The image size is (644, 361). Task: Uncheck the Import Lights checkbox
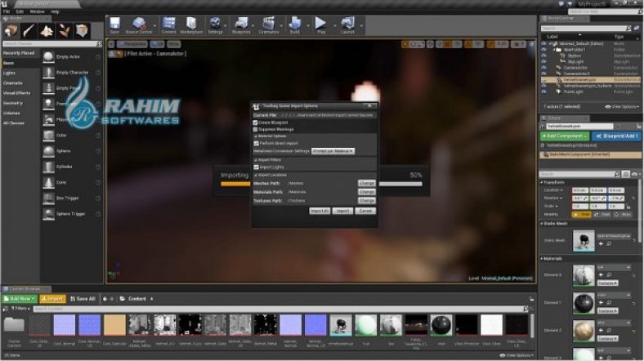[256, 167]
